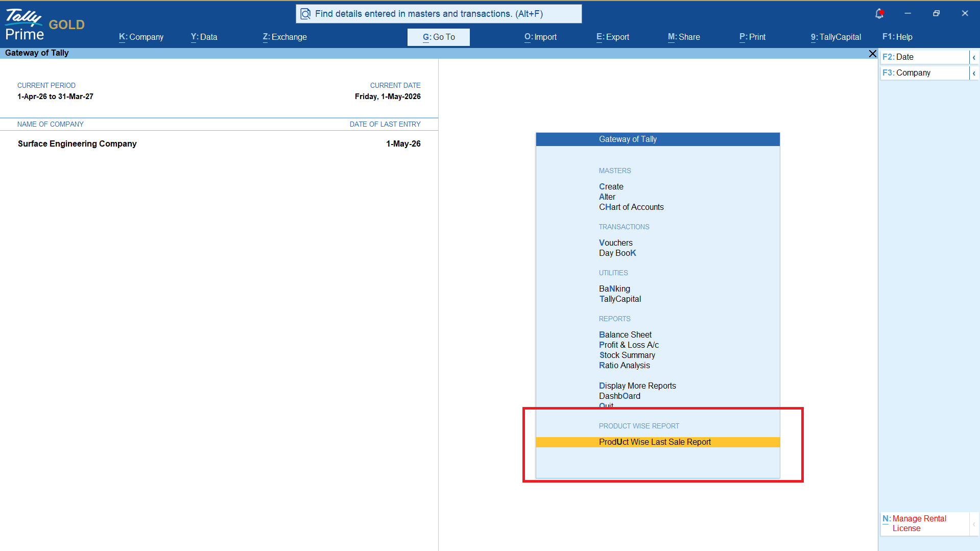Expand the Manage Rental License chevron
980x551 pixels.
(974, 524)
